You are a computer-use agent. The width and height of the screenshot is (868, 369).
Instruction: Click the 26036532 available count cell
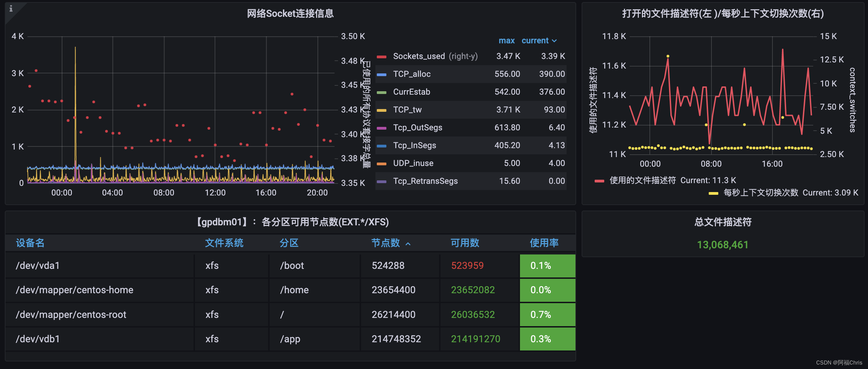pyautogui.click(x=480, y=315)
